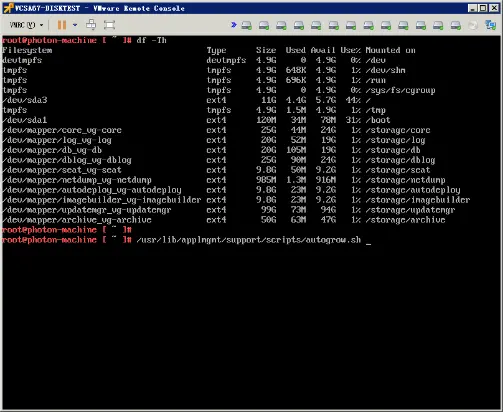Click the /storage/archive mount text
This screenshot has height=412, width=503.
[405, 220]
